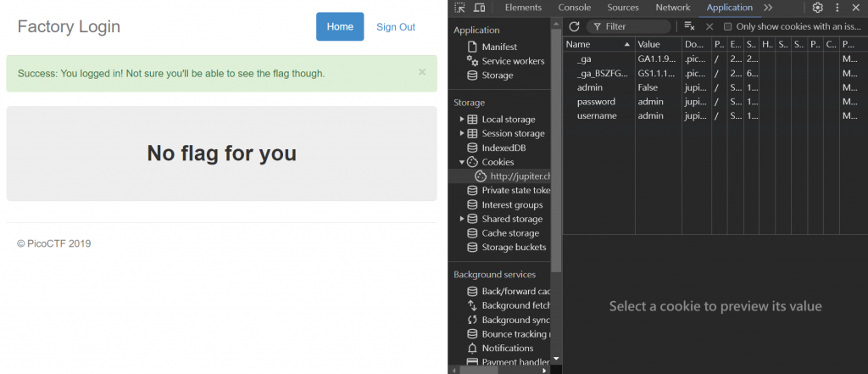Viewport: 868px width, 374px height.
Task: Select the password cookie row
Action: (715, 102)
